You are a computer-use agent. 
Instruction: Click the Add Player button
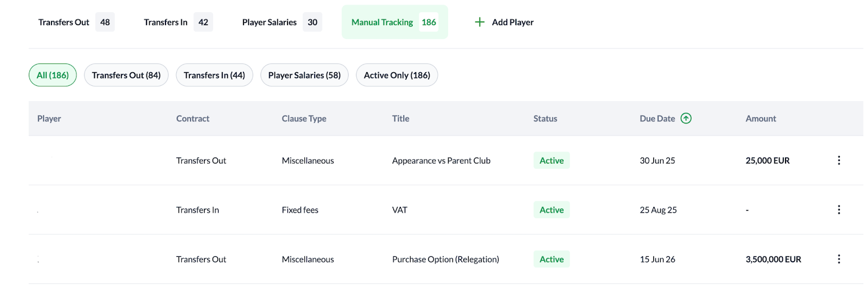512,22
